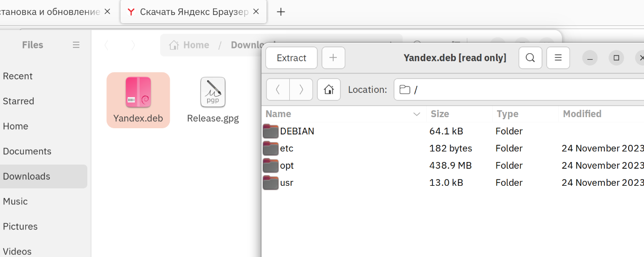Open the Files sidebar hamburger menu
The image size is (644, 257).
tap(76, 45)
